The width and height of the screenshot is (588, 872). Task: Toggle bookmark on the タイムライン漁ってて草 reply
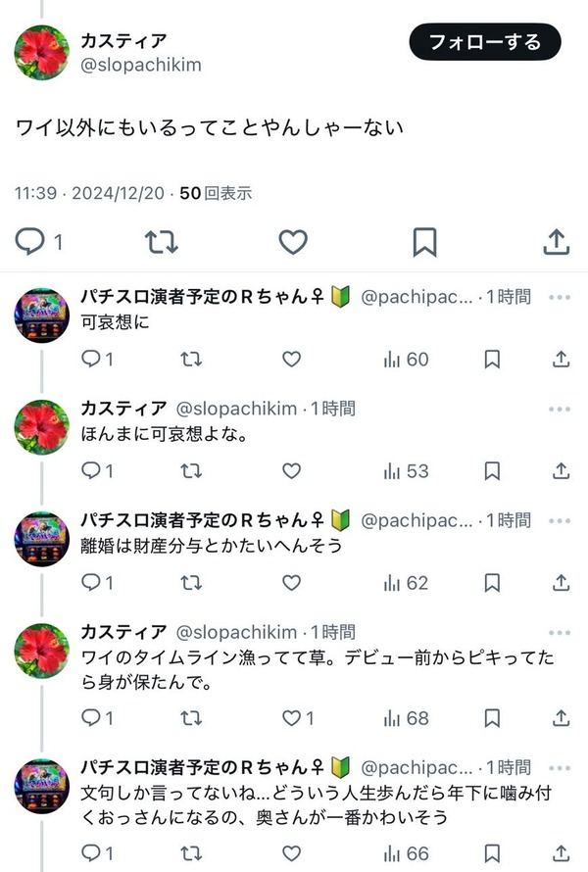tap(493, 717)
